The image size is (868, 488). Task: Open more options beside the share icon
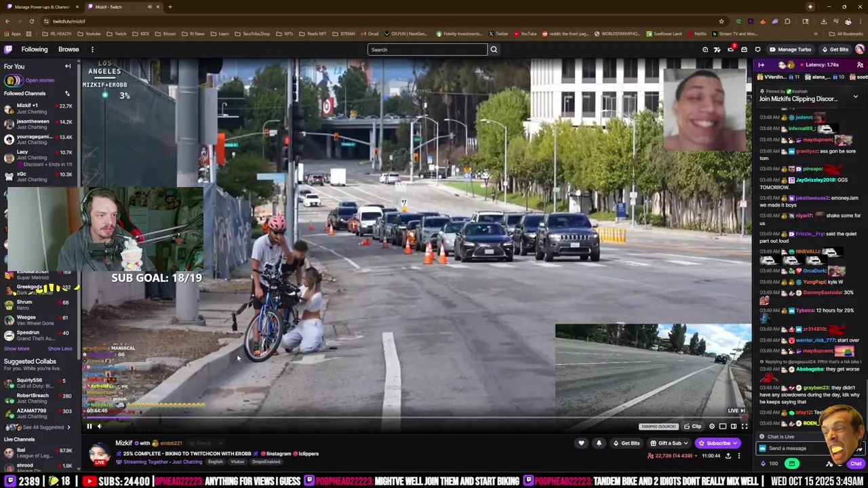[739, 456]
